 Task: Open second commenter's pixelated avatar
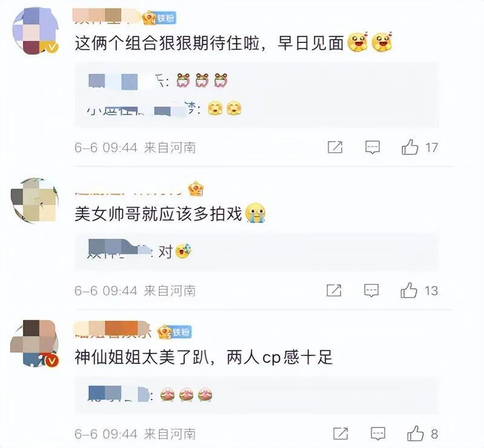tap(34, 200)
